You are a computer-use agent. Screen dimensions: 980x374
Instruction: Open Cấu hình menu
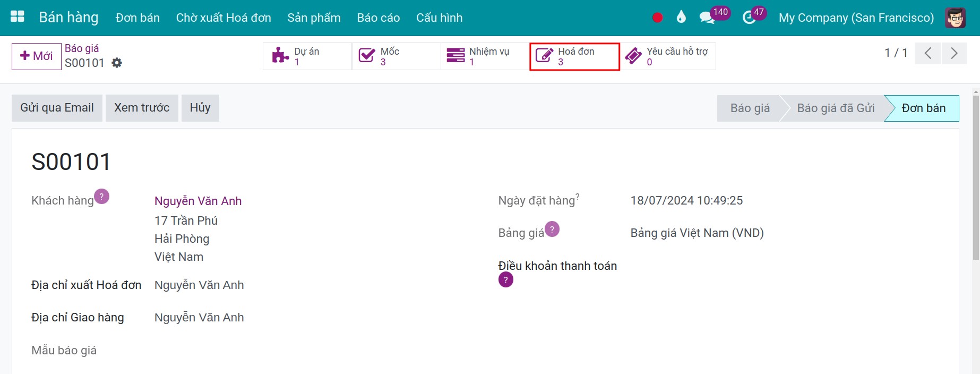(x=439, y=18)
